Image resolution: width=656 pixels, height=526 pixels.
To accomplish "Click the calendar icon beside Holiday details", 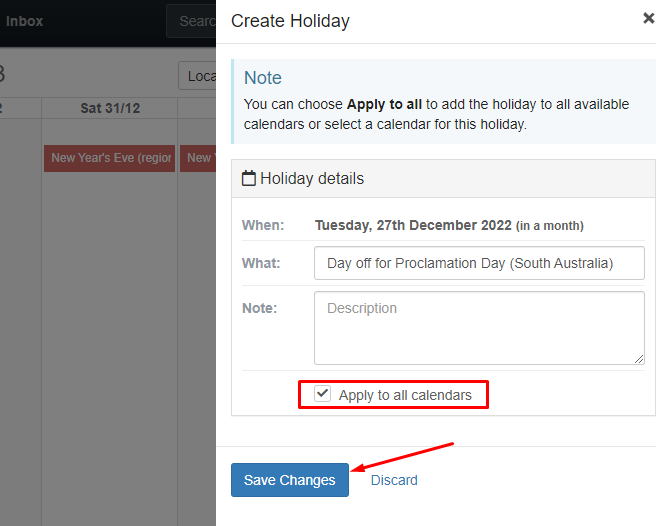I will pyautogui.click(x=249, y=178).
